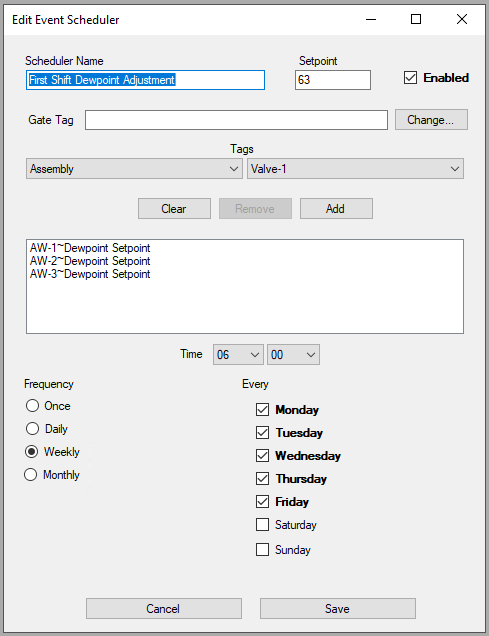
Task: Open the minute dropdown showing 00
Action: coord(293,355)
